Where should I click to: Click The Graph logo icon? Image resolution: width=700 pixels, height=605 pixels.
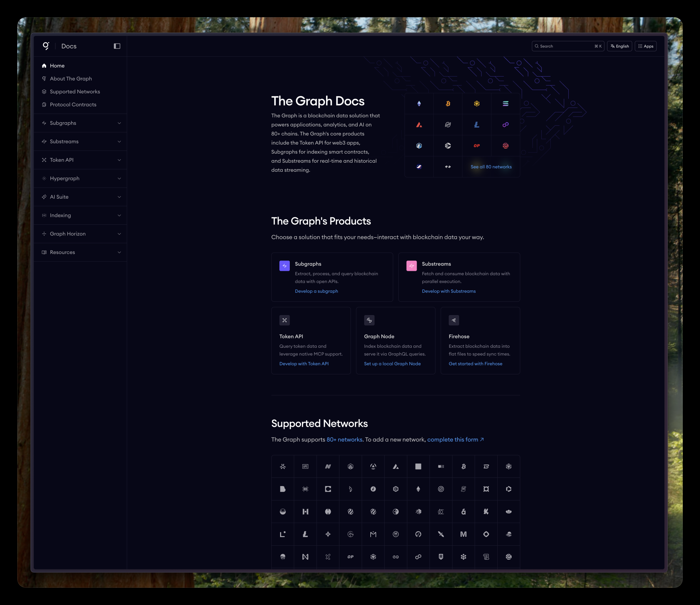coord(46,46)
